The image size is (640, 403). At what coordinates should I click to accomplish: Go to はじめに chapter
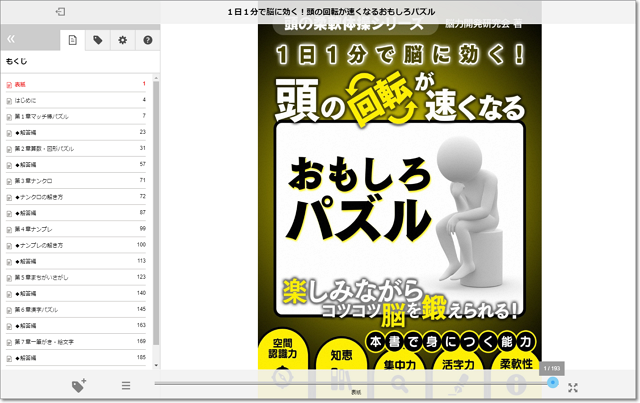click(x=26, y=100)
